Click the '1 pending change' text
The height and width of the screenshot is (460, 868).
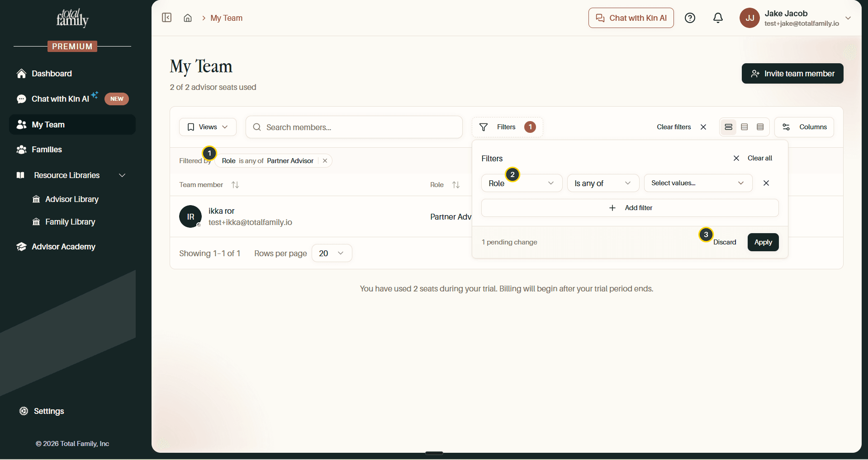pos(509,242)
